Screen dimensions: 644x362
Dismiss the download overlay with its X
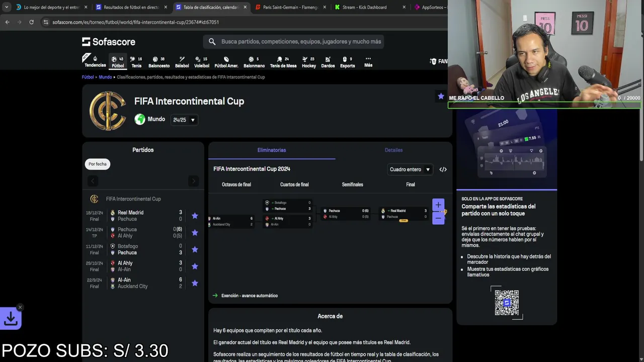click(20, 307)
